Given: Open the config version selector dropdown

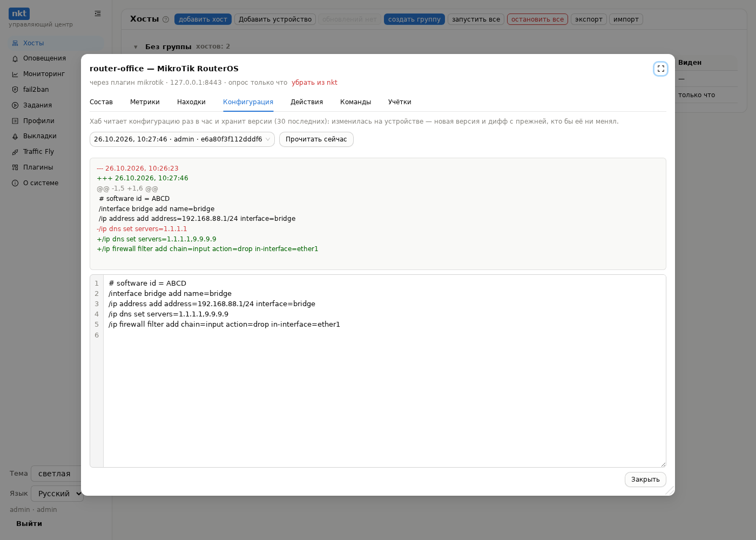Looking at the screenshot, I should point(182,139).
